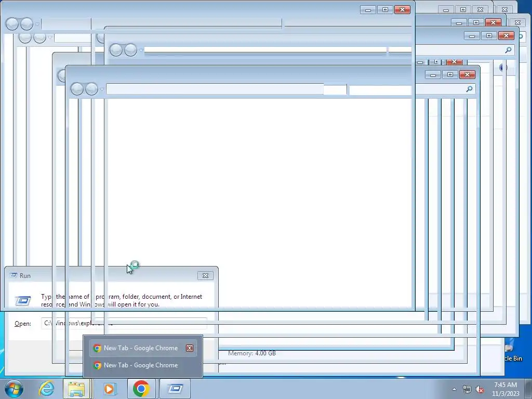Open Windows Media Player from the taskbar

click(x=109, y=389)
